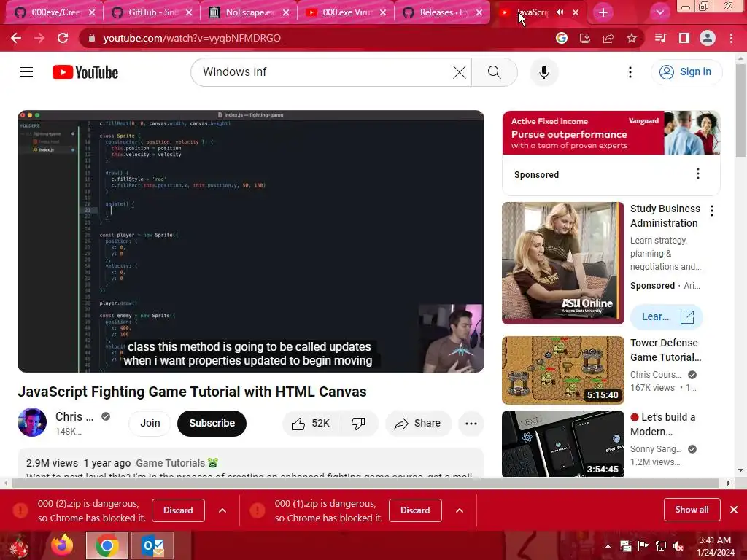Open the Chrome three-dot menu

731,38
